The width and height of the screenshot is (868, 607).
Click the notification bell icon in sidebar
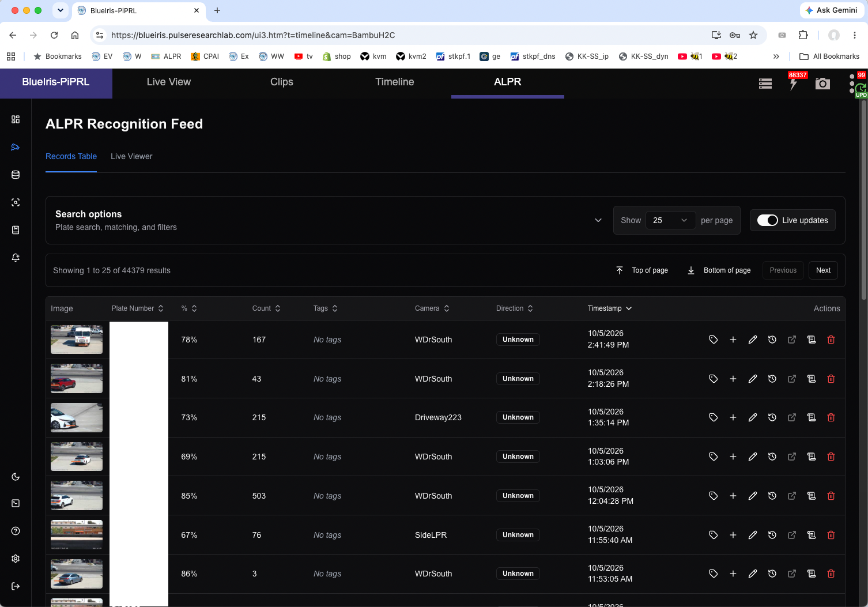pos(16,258)
